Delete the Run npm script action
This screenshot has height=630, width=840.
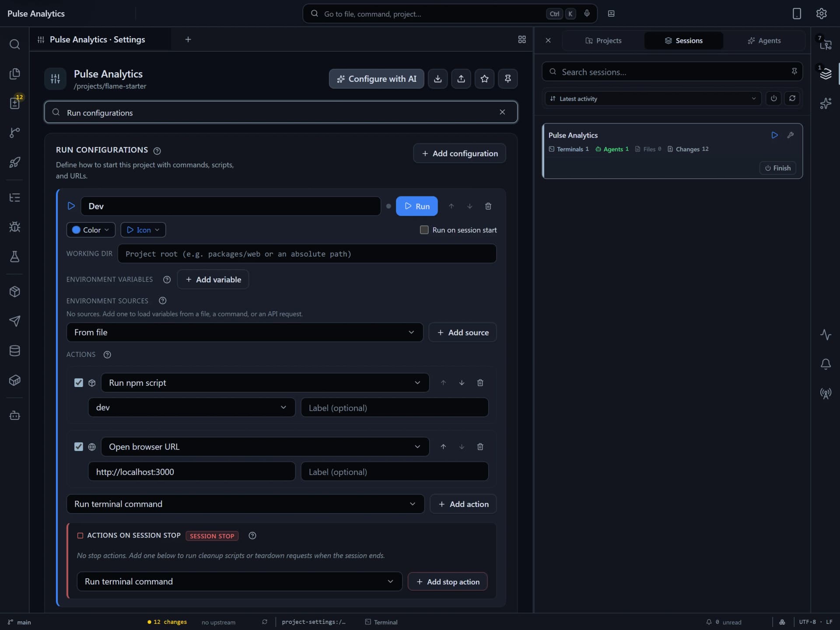coord(480,383)
